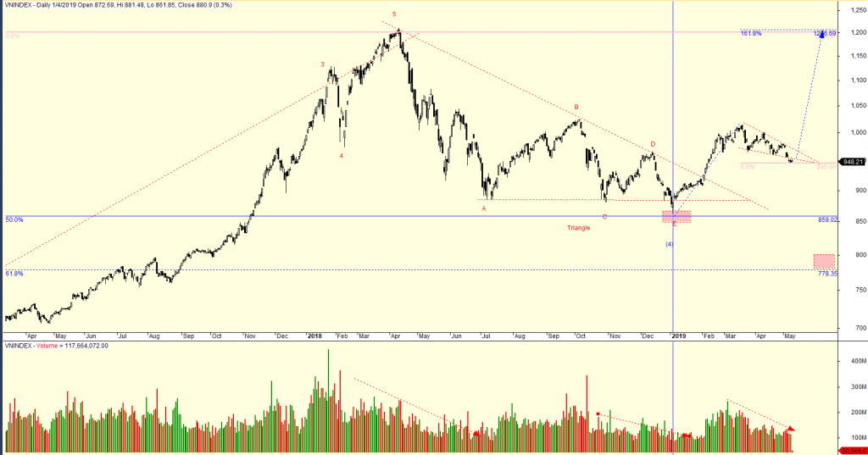
Task: Click the 2019 marker on the time axis
Action: click(678, 336)
